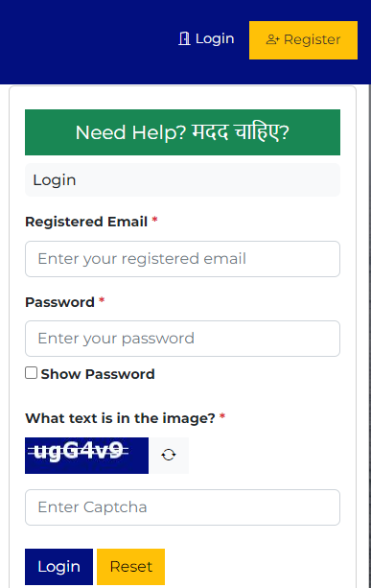Viewport: 371px width, 588px height.
Task: Click red asterisk beside Registered Email
Action: [x=154, y=220]
